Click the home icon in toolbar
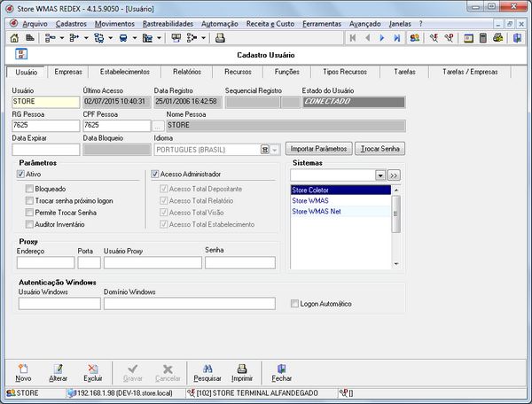Viewport: 532px width, 404px height. [14, 38]
